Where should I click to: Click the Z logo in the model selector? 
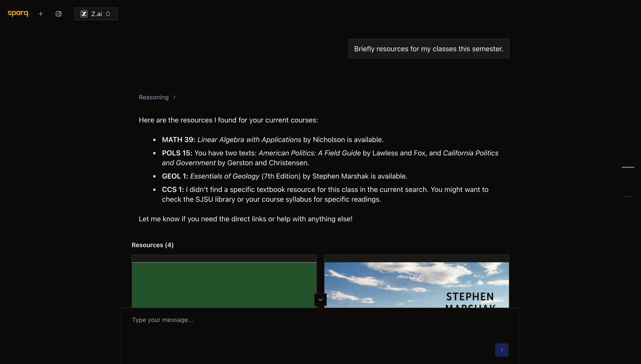tap(84, 14)
